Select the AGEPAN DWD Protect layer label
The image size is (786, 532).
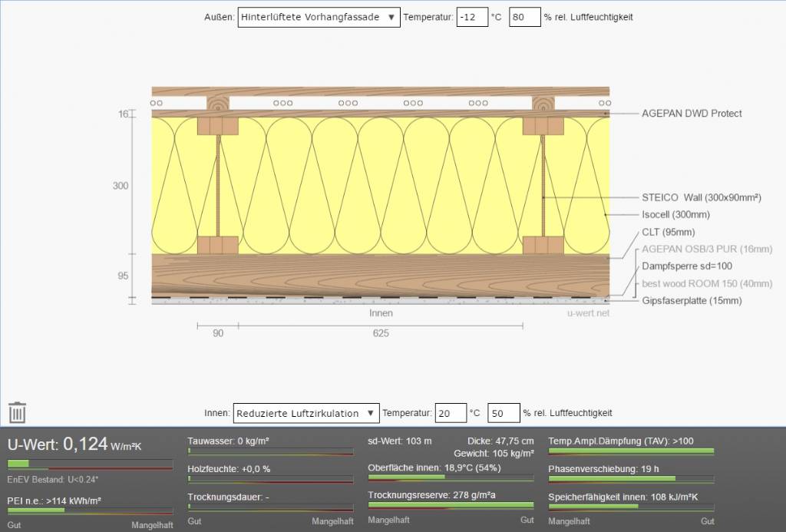pyautogui.click(x=692, y=114)
